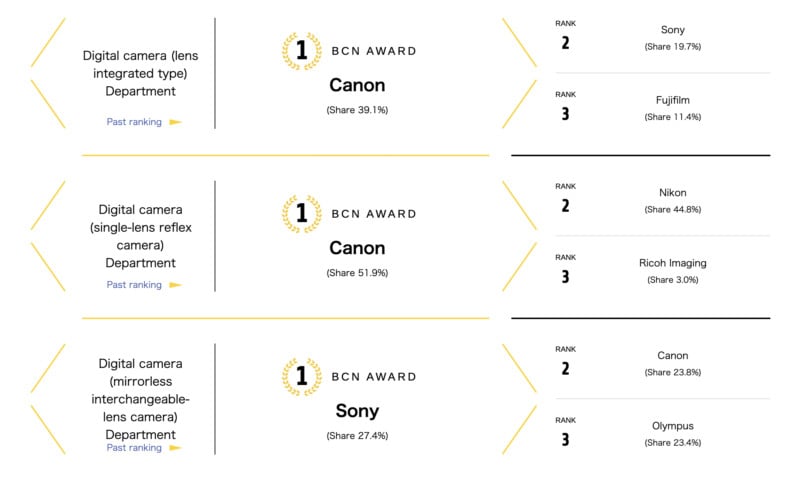
Task: Open Past ranking for single-lens reflex cameras
Action: click(x=134, y=285)
